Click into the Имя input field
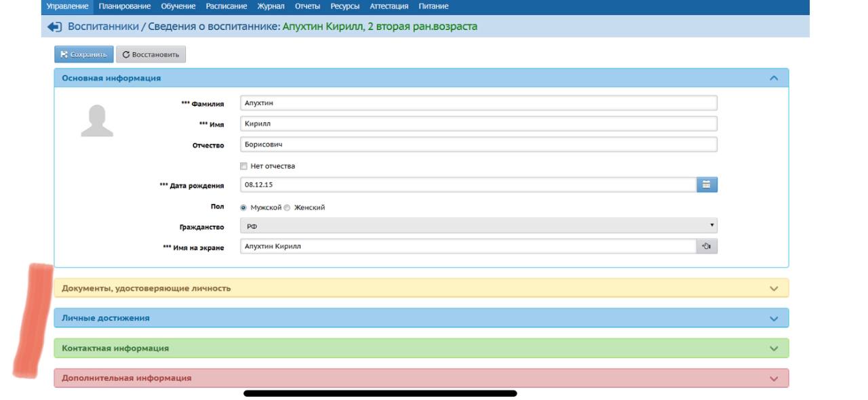This screenshot has height=400, width=868. [x=479, y=124]
